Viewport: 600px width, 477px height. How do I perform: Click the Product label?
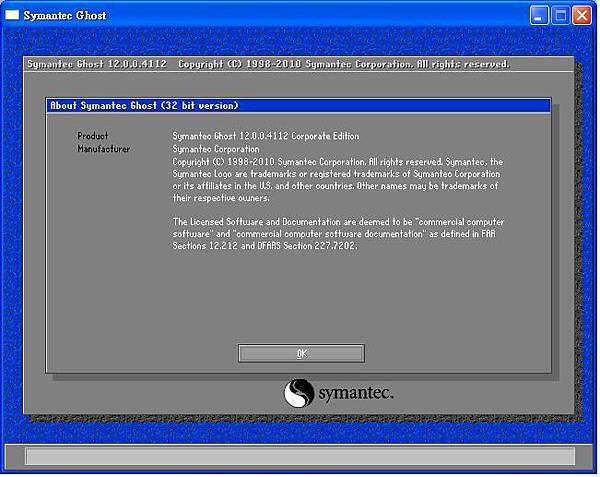[x=93, y=136]
